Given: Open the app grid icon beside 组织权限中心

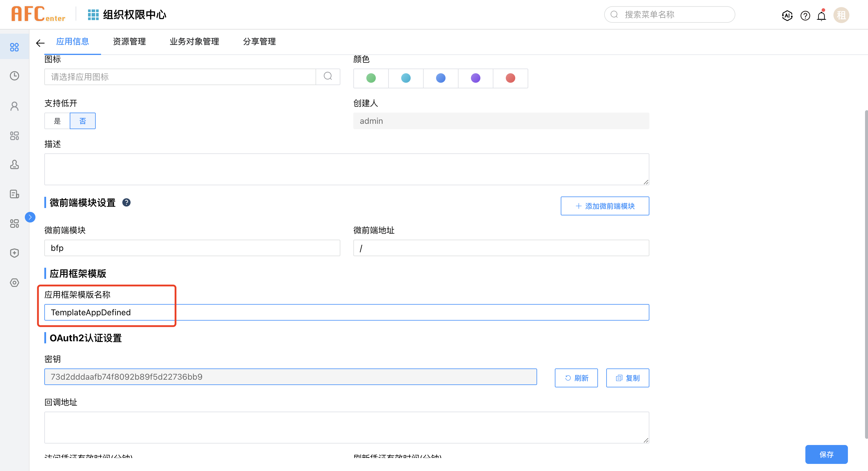Looking at the screenshot, I should 93,15.
